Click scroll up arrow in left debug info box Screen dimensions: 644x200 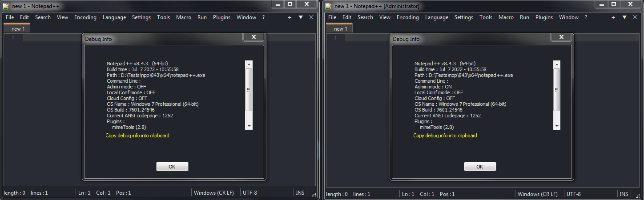(249, 64)
